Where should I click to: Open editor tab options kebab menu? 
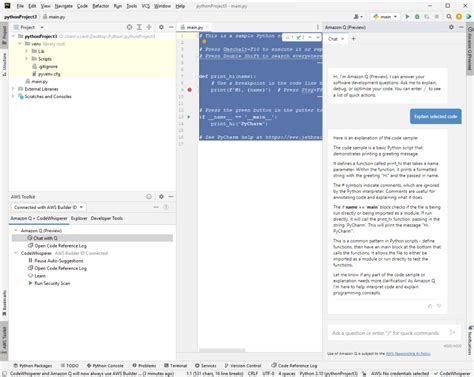[318, 27]
